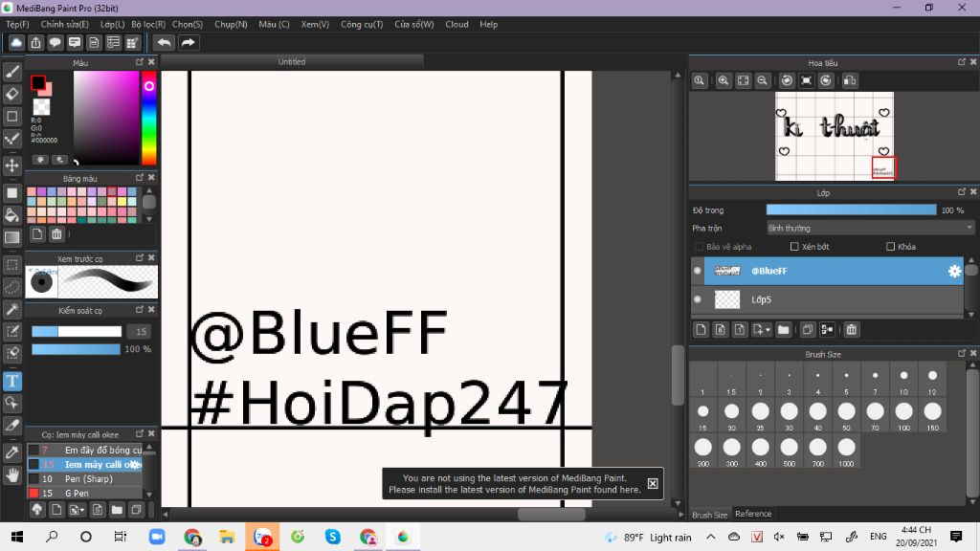The height and width of the screenshot is (551, 980).
Task: Pick a hue on the color bar
Action: pos(148,118)
